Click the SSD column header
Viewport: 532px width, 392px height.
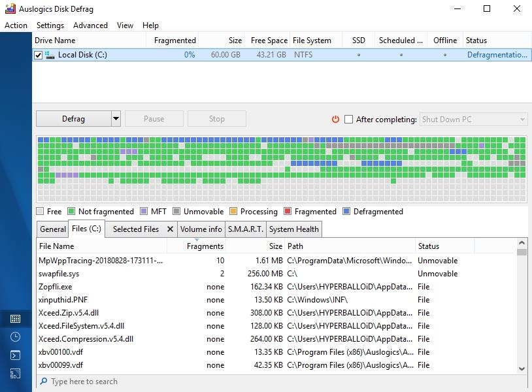[x=359, y=41]
